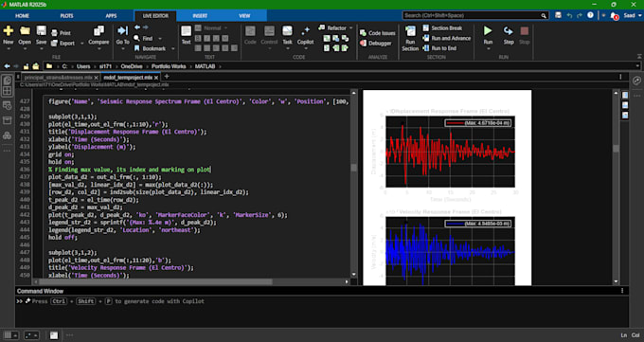Expand the Export dropdown arrow

click(81, 44)
